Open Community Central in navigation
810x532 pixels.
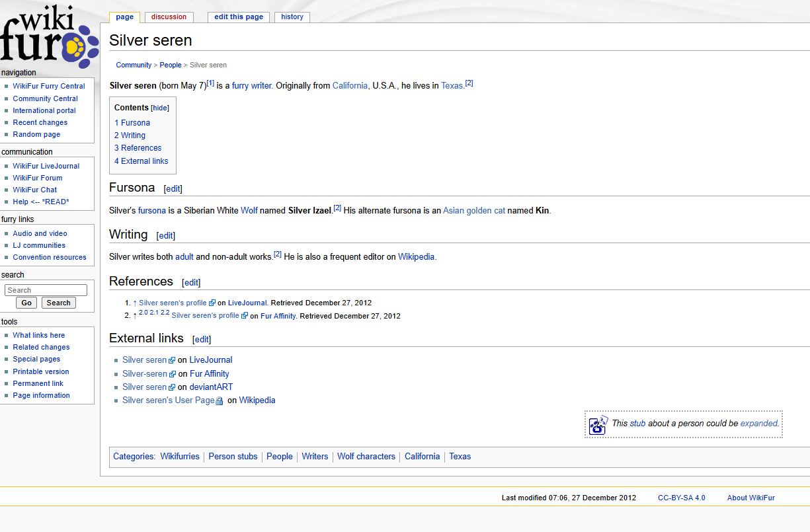pyautogui.click(x=45, y=98)
